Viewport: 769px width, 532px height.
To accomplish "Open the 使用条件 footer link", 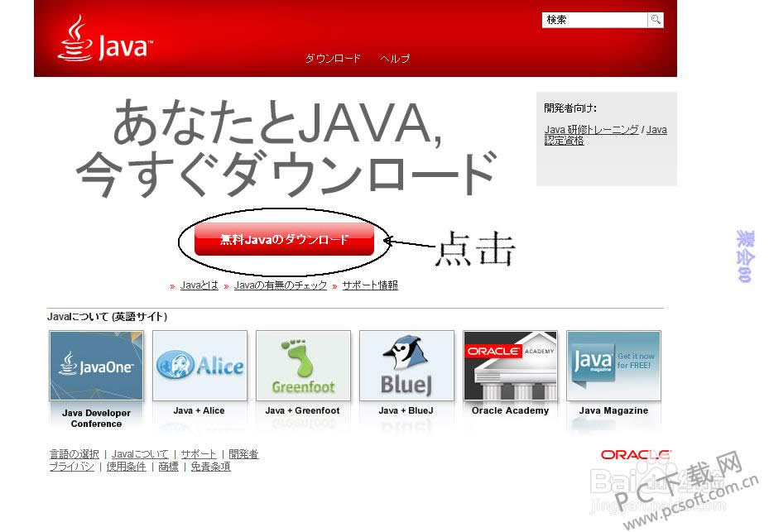I will pyautogui.click(x=126, y=467).
